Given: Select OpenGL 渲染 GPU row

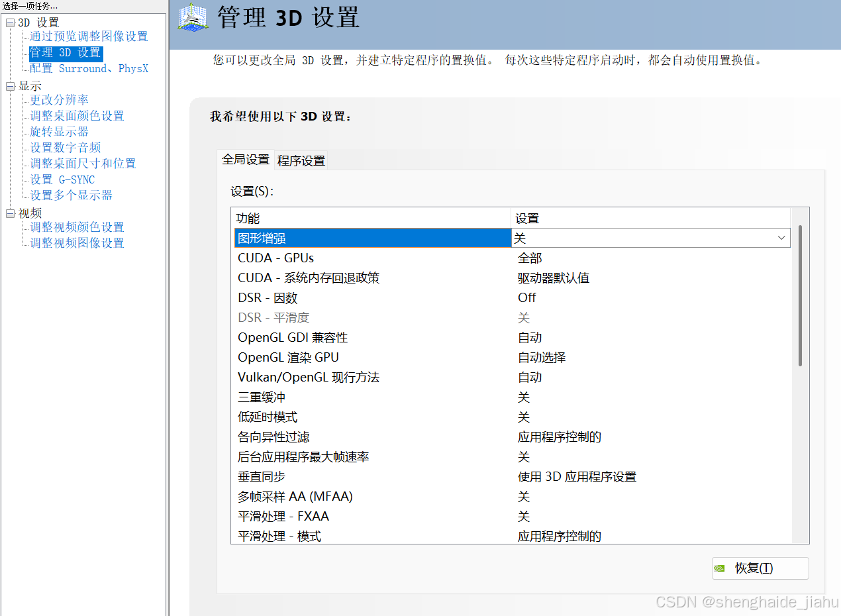Looking at the screenshot, I should coord(513,357).
